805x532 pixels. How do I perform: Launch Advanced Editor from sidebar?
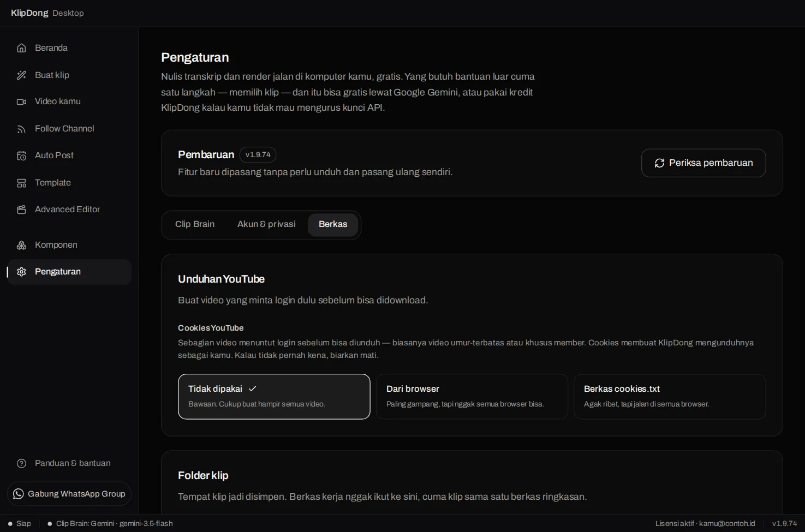(x=69, y=210)
